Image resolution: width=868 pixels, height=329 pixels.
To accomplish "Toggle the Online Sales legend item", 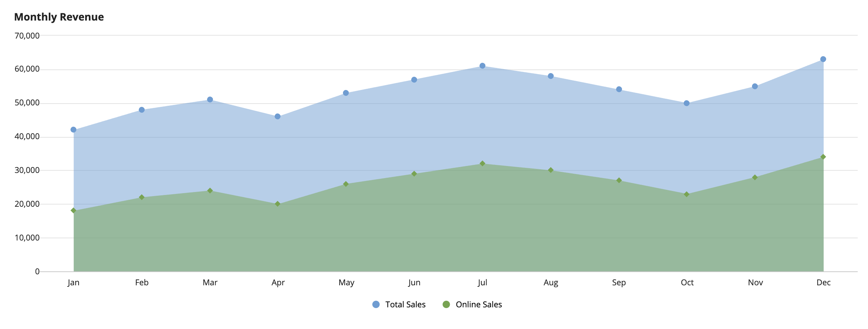I will pos(472,304).
